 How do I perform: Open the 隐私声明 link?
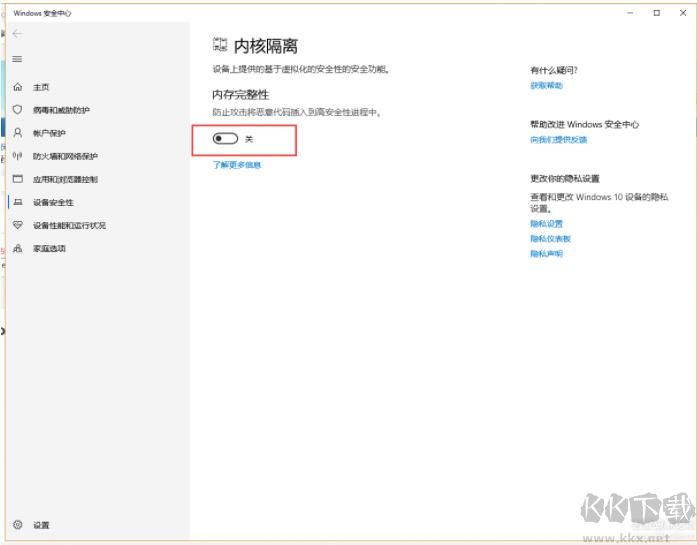point(546,253)
